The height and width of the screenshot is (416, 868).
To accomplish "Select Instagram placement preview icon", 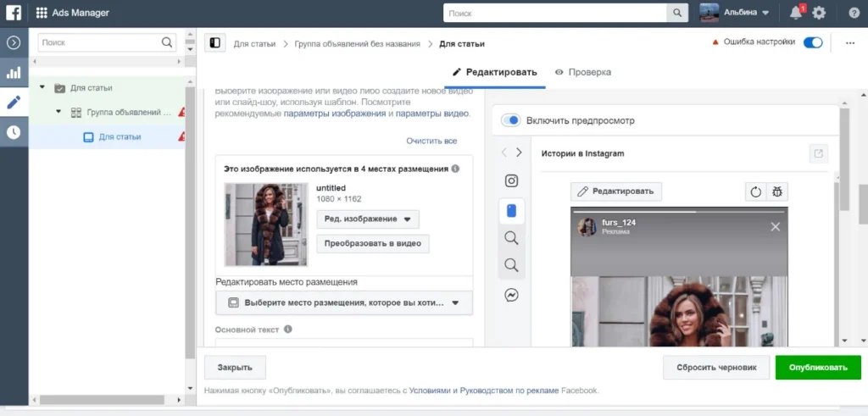I will 511,181.
